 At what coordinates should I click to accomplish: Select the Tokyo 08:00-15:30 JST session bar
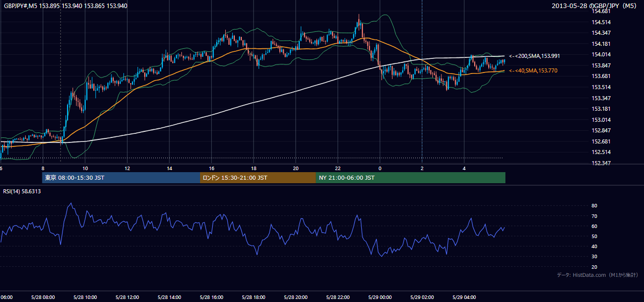pos(121,178)
